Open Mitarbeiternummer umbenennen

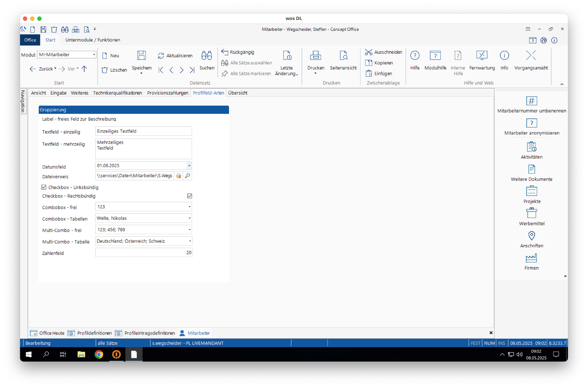coord(532,105)
